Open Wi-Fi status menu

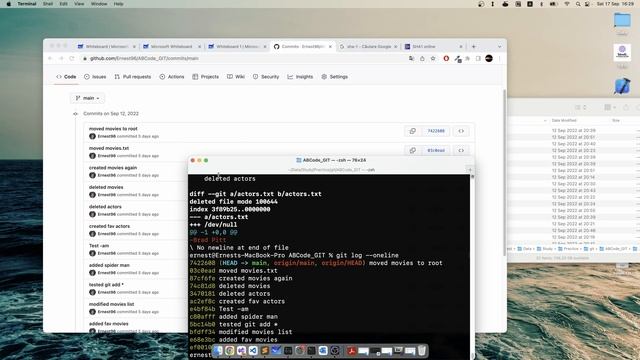coord(567,4)
